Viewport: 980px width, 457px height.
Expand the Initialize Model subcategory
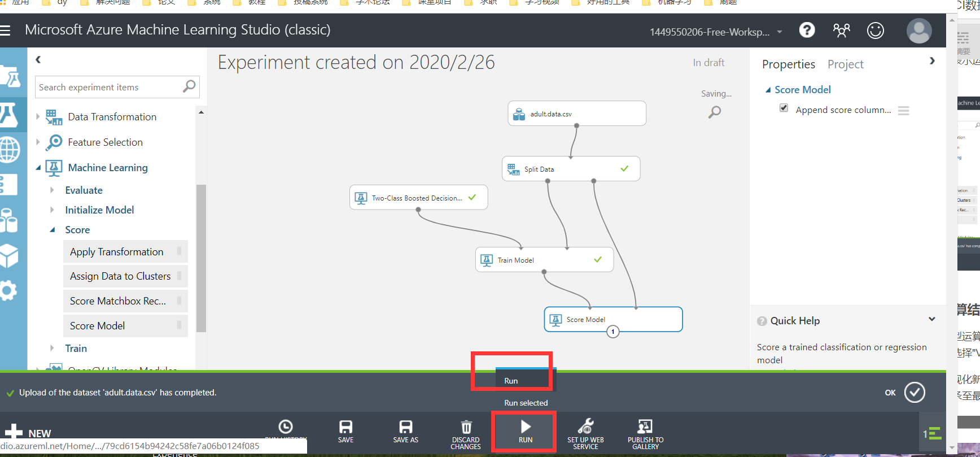[x=52, y=210]
